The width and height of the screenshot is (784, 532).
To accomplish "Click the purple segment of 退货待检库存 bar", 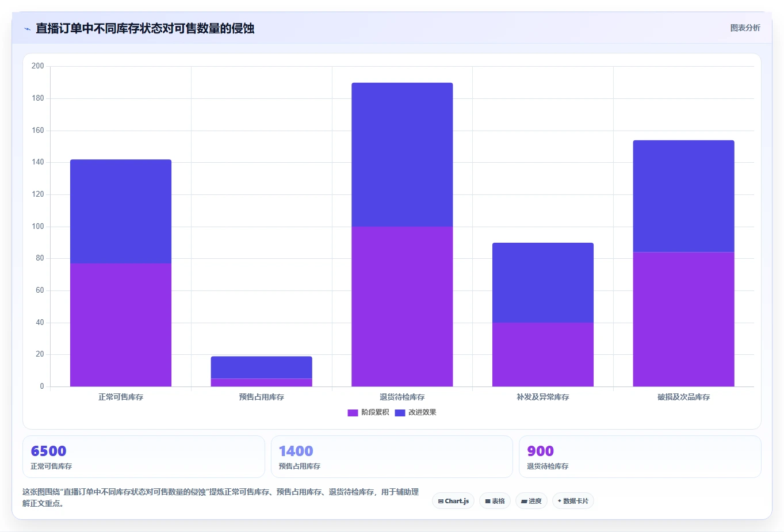I will point(402,307).
